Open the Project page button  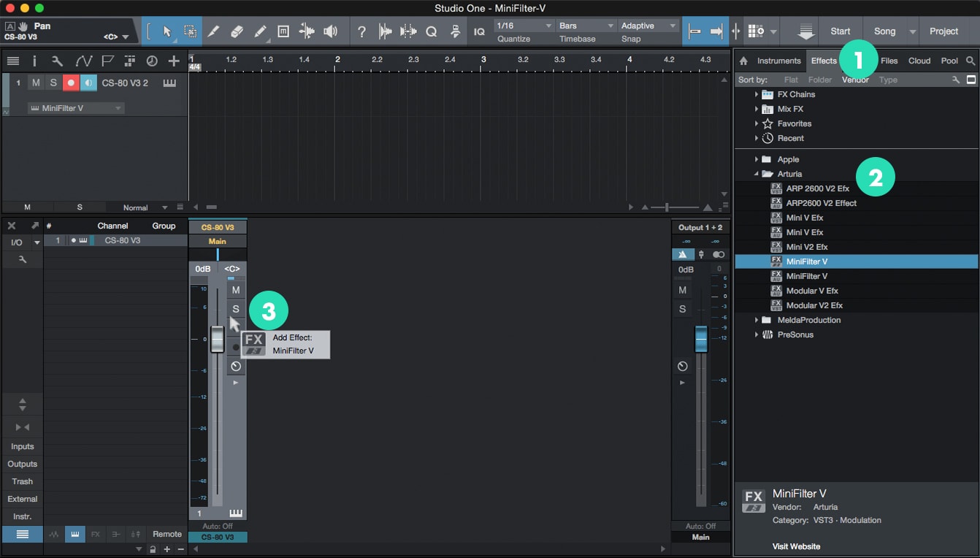pyautogui.click(x=943, y=31)
